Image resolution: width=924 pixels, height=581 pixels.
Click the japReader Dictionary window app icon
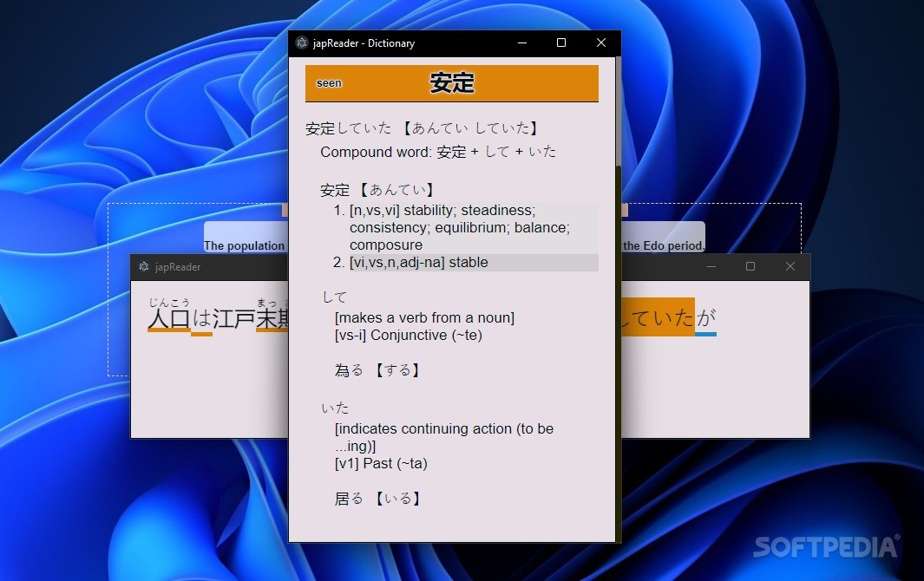302,43
